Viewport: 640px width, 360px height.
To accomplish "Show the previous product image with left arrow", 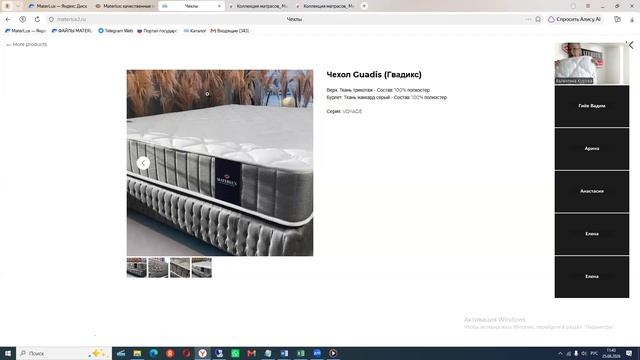I will coord(143,163).
